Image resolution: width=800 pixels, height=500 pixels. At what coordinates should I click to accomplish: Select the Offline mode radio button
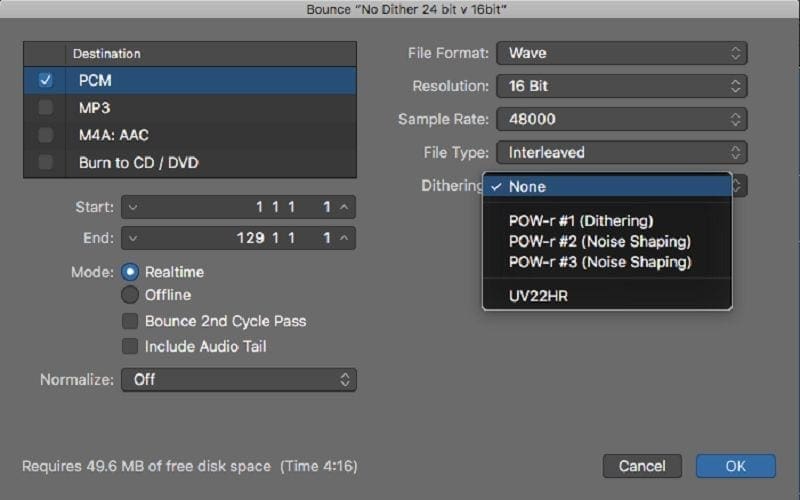tap(130, 295)
